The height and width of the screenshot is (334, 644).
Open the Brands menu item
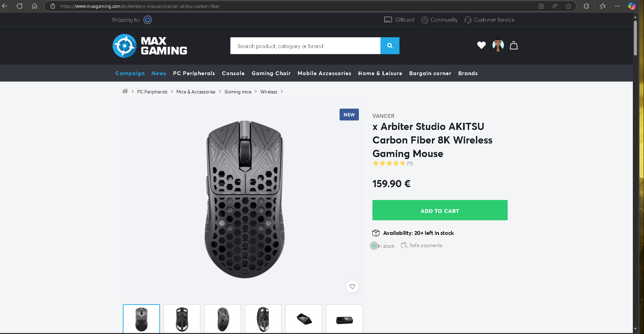point(468,73)
